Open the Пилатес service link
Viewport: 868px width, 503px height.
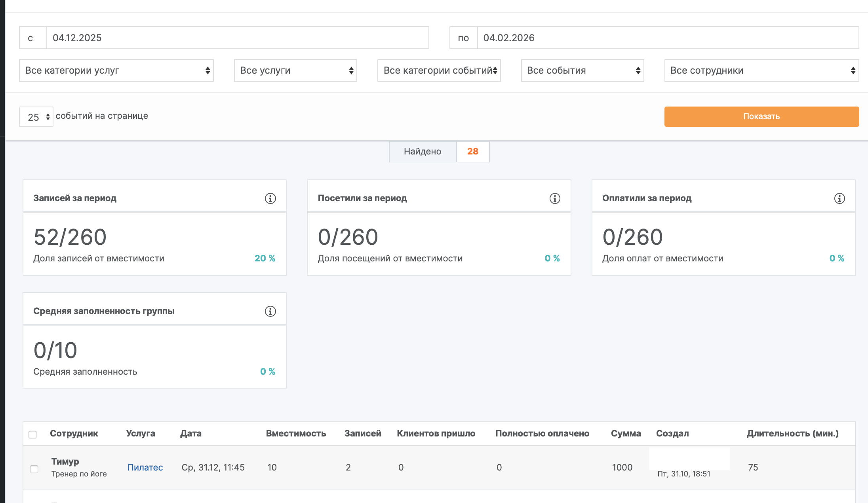[x=145, y=467]
